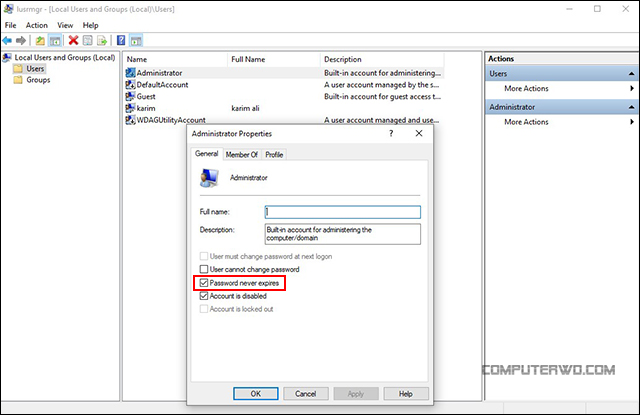Viewport: 640px width, 415px height.
Task: Open the Groups folder in tree
Action: (38, 80)
